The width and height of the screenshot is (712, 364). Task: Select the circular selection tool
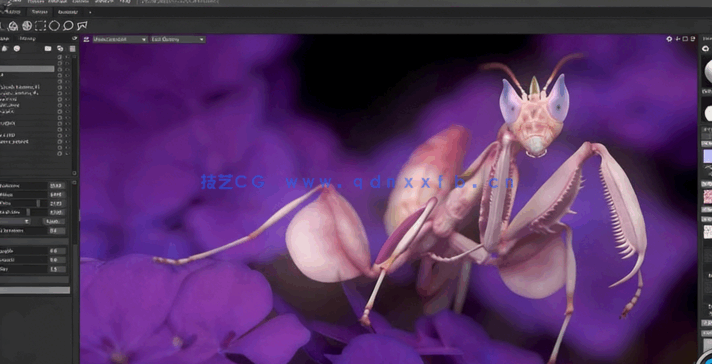click(x=54, y=26)
